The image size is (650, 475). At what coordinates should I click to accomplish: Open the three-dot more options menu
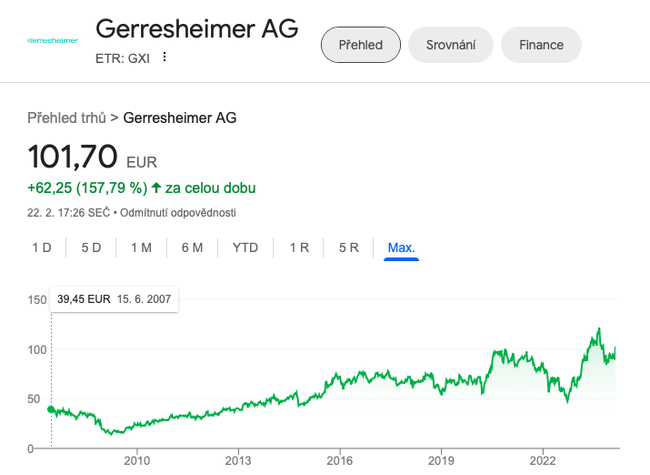click(165, 57)
